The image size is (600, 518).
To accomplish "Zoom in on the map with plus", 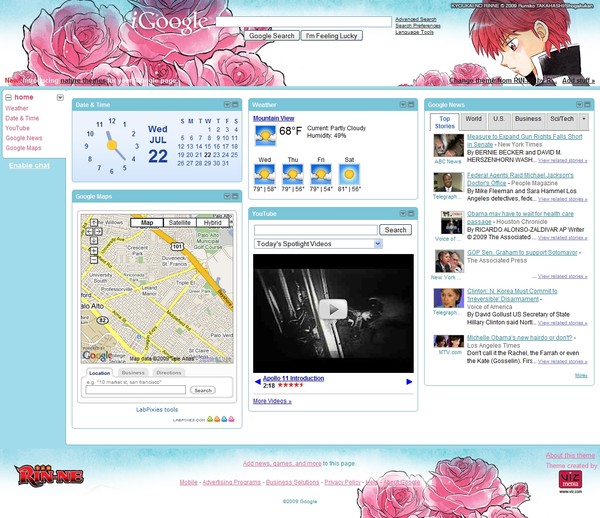I will coord(94,251).
